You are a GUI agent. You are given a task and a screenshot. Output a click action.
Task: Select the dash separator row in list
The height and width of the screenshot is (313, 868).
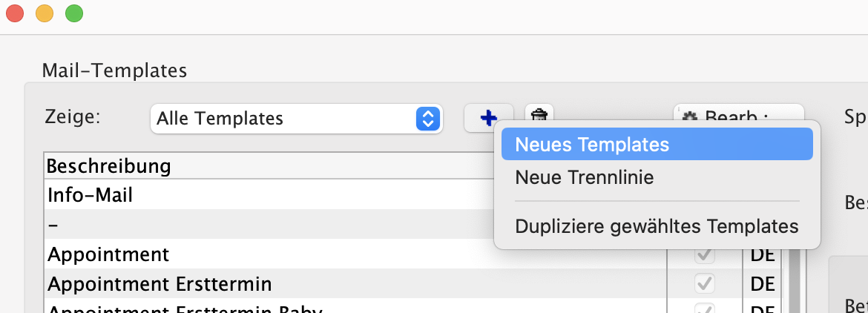click(223, 225)
